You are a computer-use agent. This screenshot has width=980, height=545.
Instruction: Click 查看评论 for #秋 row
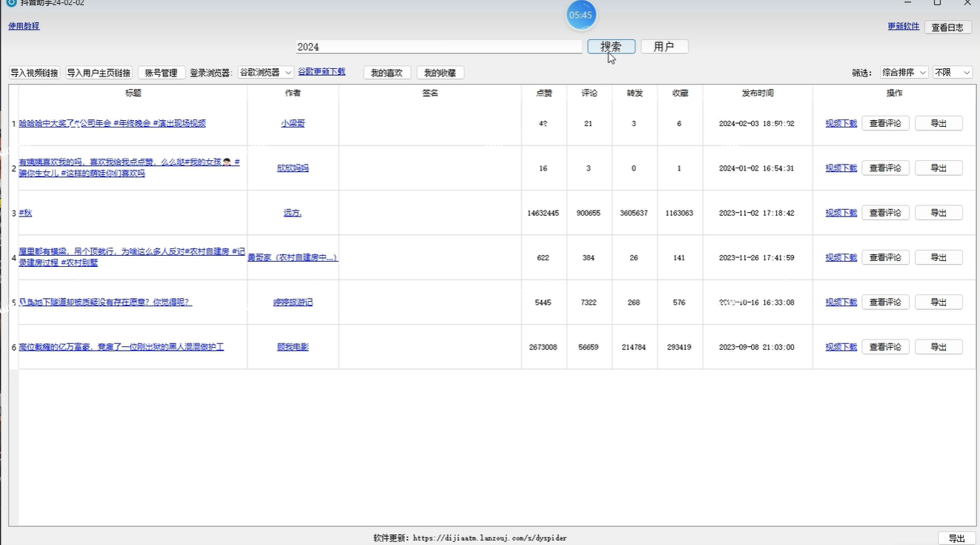[885, 213]
